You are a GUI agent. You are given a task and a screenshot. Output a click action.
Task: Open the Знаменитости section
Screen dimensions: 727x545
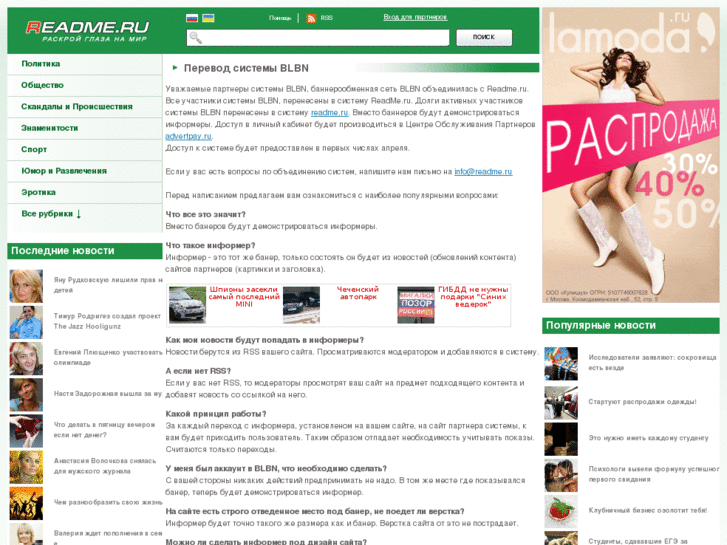pos(50,128)
